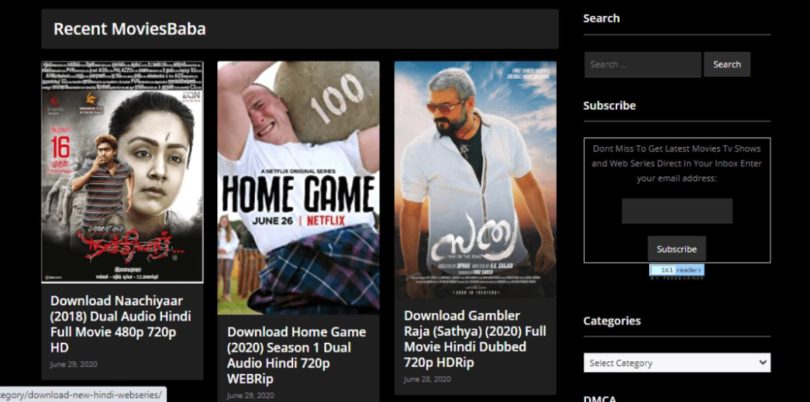This screenshot has width=810, height=402.
Task: Click the Search button
Action: [x=727, y=65]
